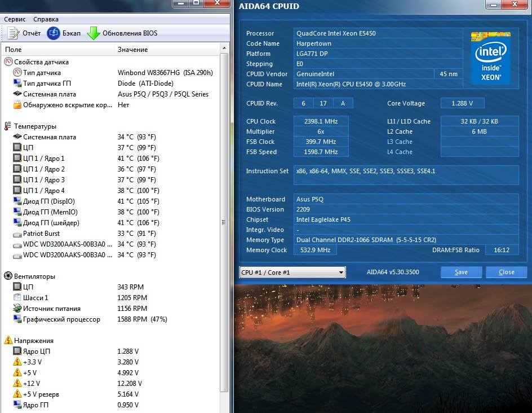Click the Диод ГП (MemIO) icon
532x413 pixels.
click(17, 212)
